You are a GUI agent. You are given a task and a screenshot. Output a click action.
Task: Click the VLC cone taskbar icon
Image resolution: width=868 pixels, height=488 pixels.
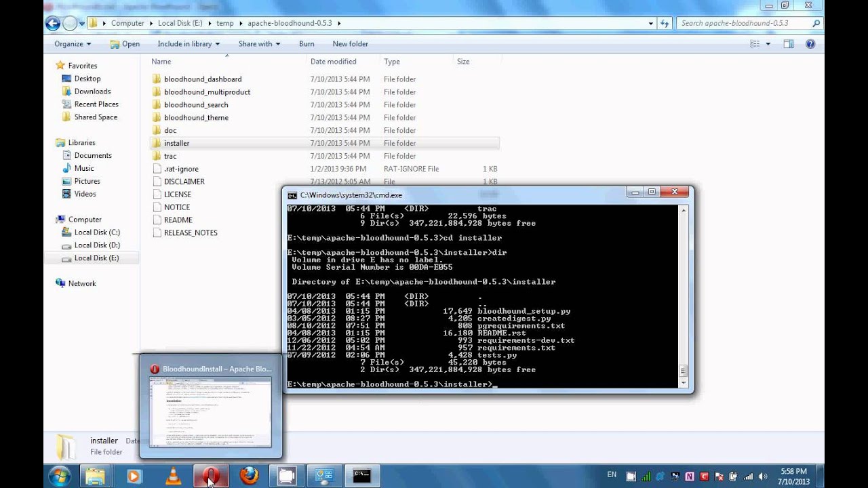coord(173,476)
